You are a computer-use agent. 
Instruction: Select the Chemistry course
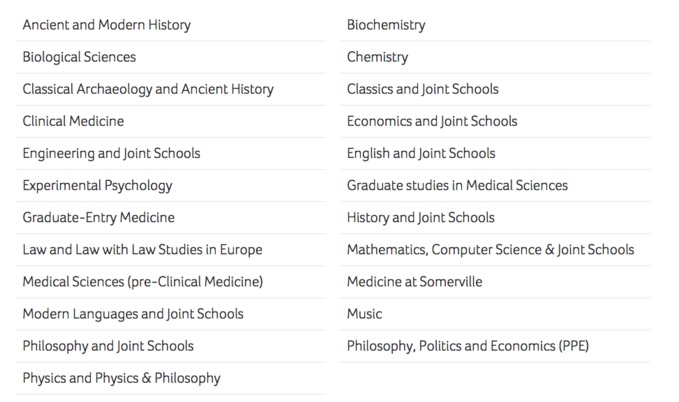(378, 57)
